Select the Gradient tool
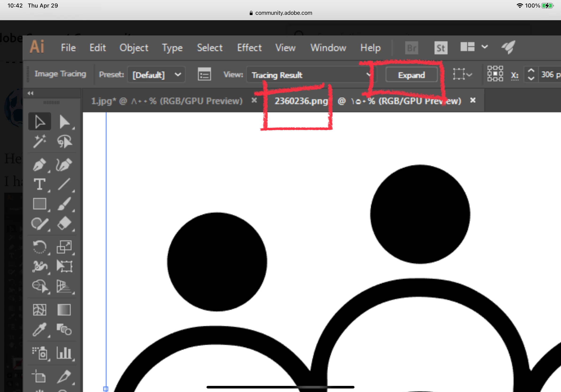Image resolution: width=561 pixels, height=392 pixels. 64,310
